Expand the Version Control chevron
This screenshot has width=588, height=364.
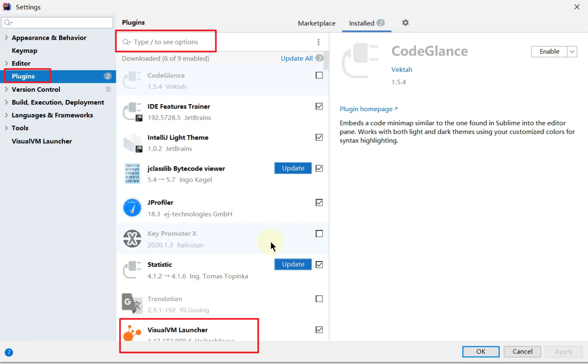tap(6, 89)
